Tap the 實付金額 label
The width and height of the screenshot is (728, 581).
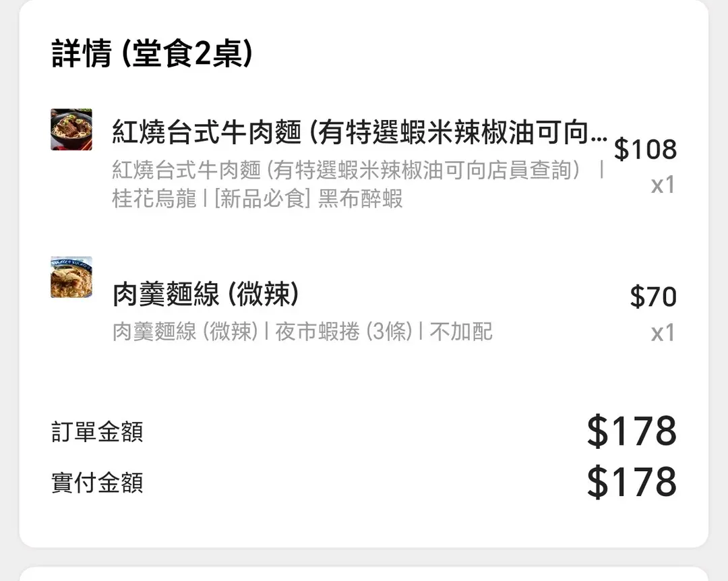coord(97,483)
